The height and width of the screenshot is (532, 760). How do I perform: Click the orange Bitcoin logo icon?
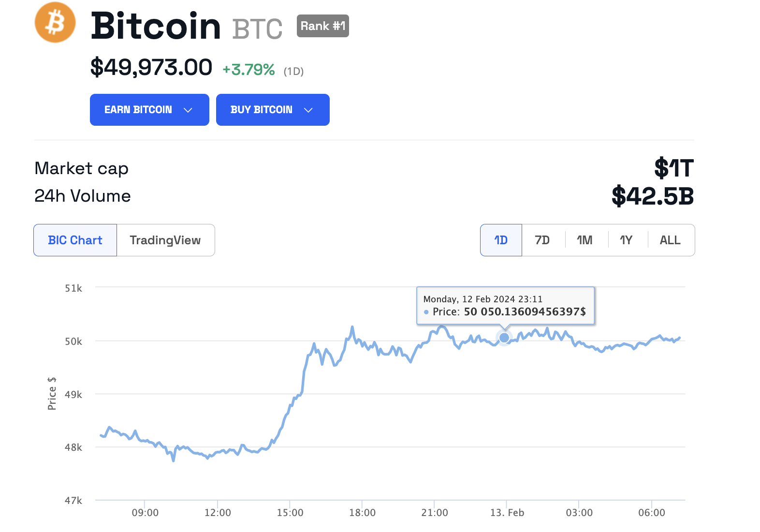(55, 22)
